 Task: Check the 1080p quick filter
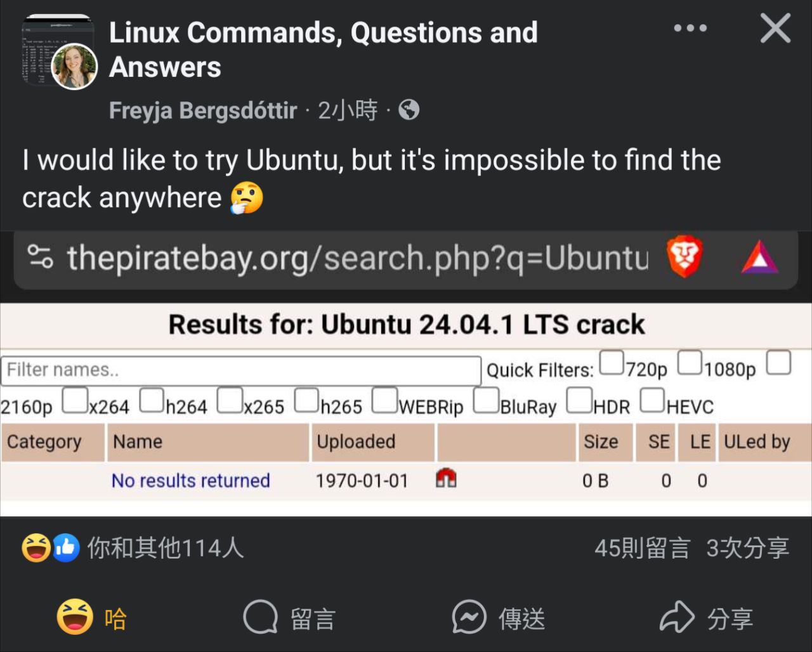(690, 363)
